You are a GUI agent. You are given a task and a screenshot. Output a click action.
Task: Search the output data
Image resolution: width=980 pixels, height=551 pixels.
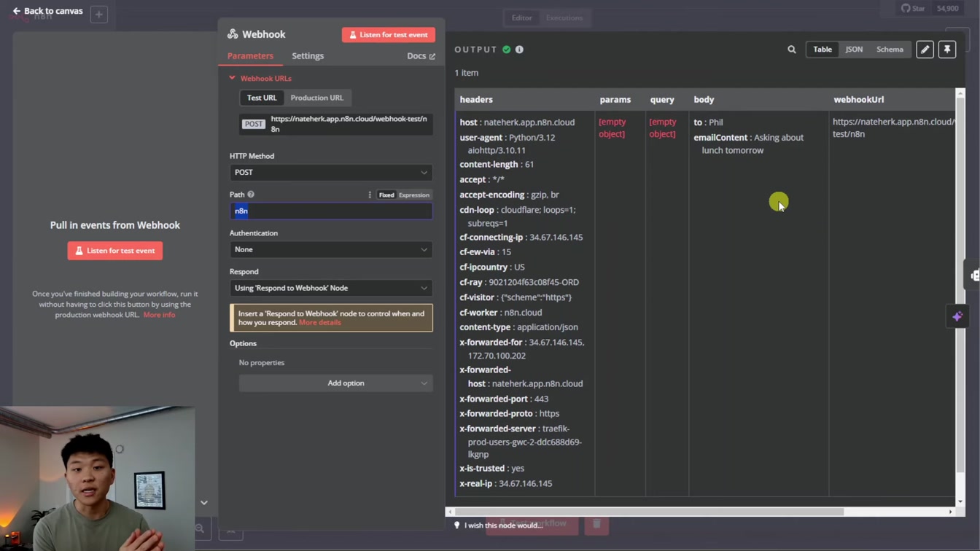coord(792,50)
